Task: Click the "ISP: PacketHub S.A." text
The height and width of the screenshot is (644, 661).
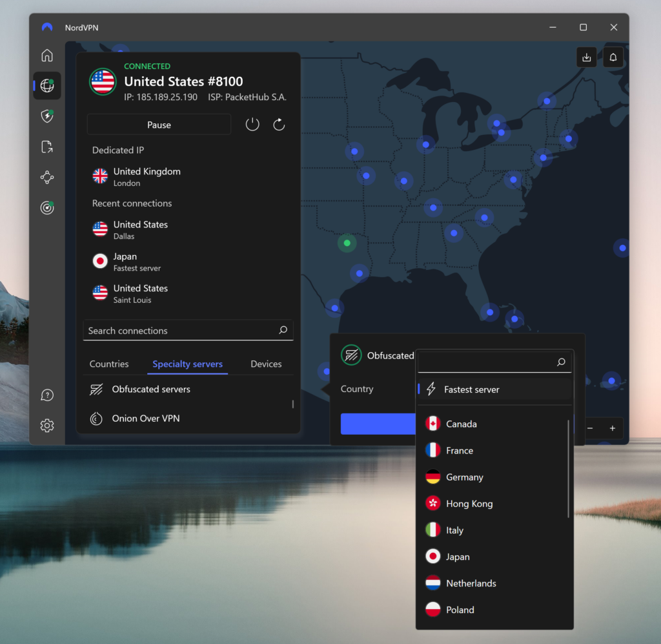Action: coord(247,97)
